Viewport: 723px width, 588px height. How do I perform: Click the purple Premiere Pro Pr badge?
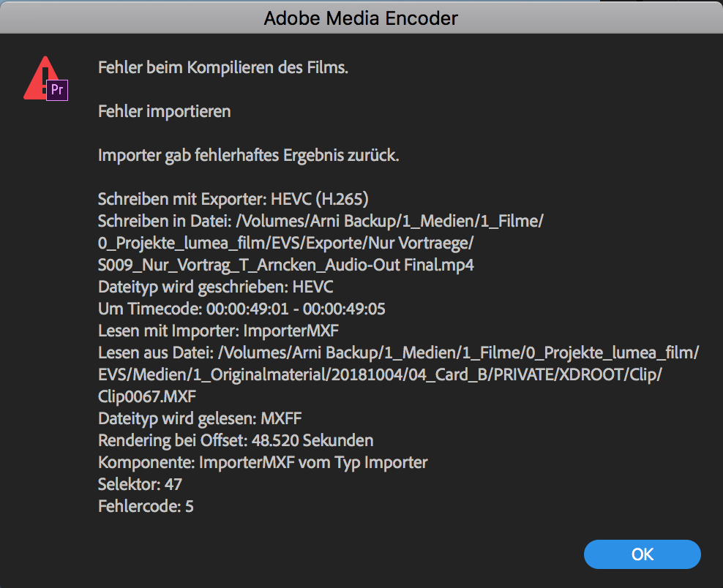(57, 90)
